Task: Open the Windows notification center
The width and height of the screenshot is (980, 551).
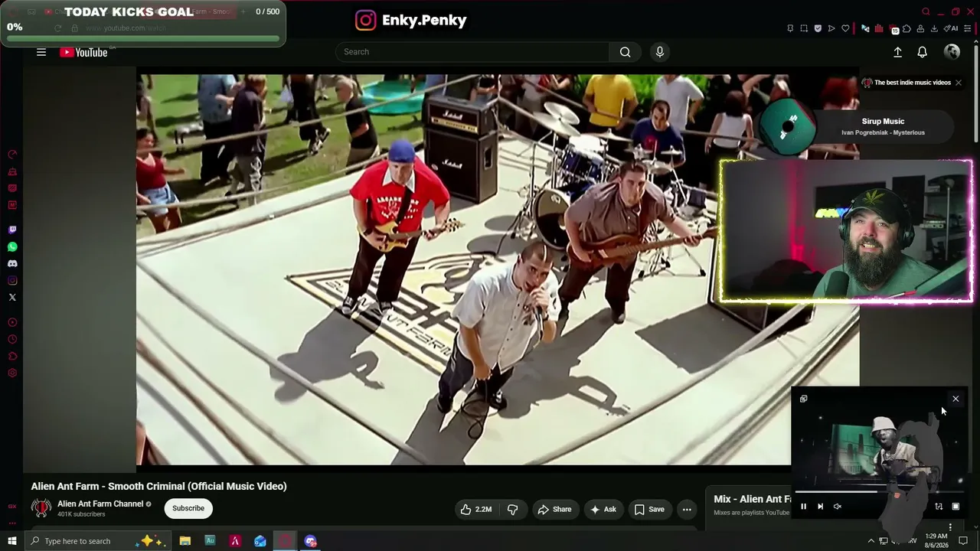Action: pos(964,541)
